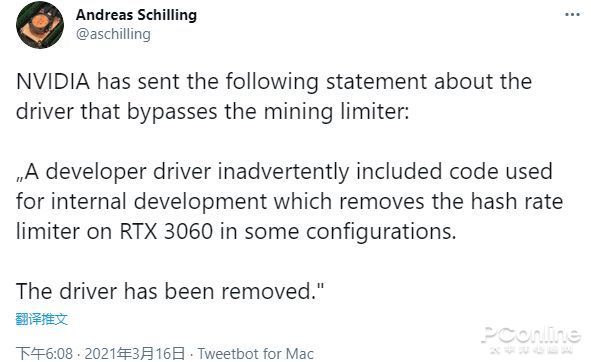Open the Andreas Schilling display name

click(136, 15)
